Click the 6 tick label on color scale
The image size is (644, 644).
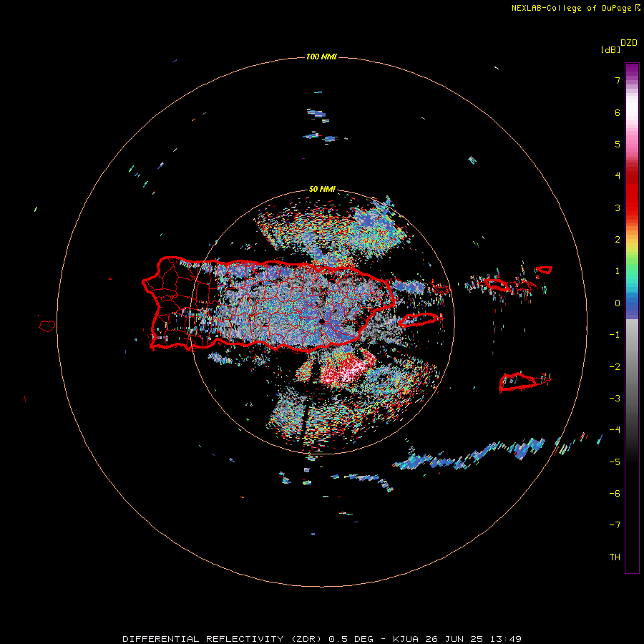618,112
